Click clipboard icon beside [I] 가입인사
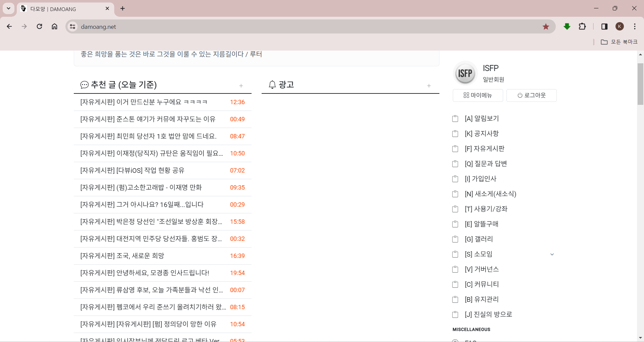The width and height of the screenshot is (644, 342). click(x=455, y=179)
